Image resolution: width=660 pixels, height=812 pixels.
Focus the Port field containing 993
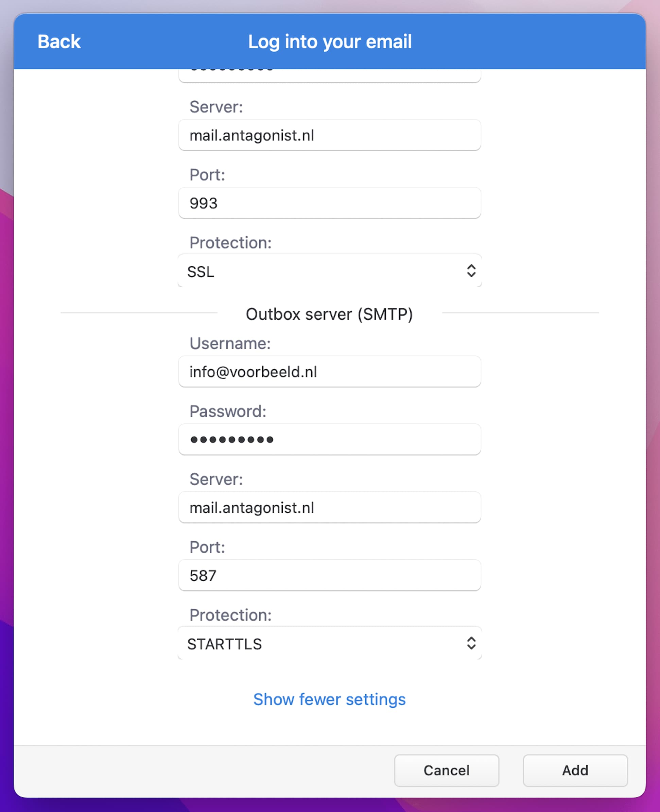pyautogui.click(x=330, y=203)
